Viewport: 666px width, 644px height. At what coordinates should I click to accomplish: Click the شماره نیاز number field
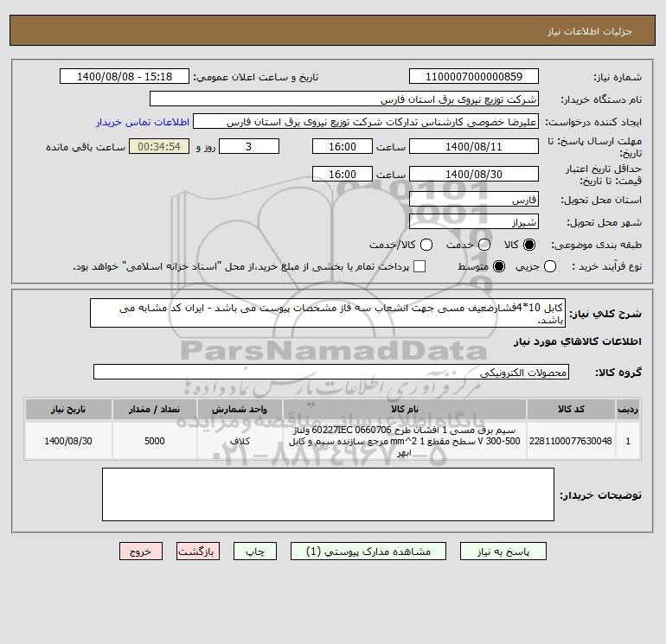474,77
